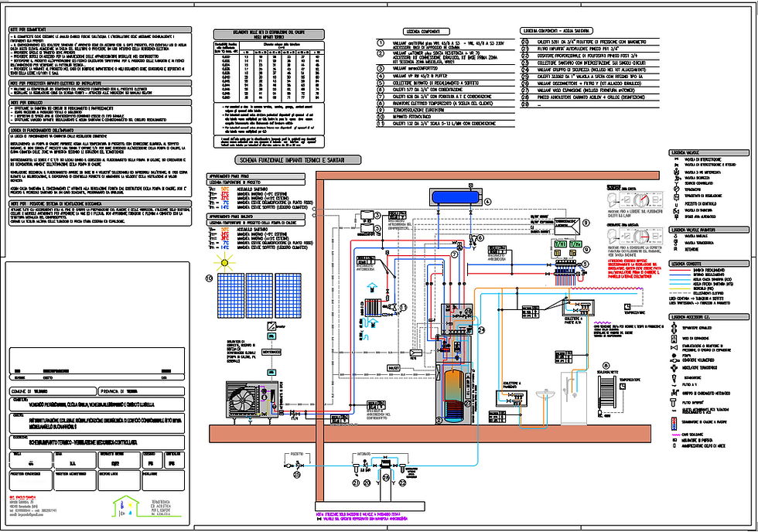
Task: Click the 'PROVINCIA DI' field in the title block
Action: (142, 391)
